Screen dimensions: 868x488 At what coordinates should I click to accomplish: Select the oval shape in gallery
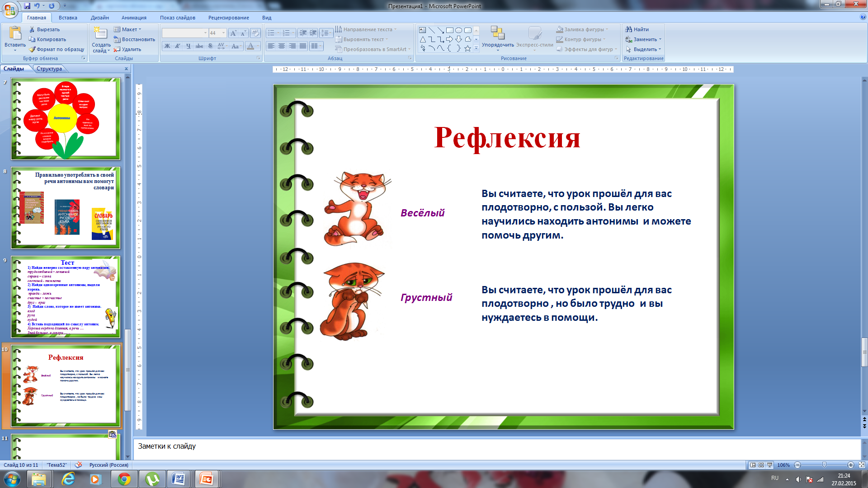coord(458,30)
